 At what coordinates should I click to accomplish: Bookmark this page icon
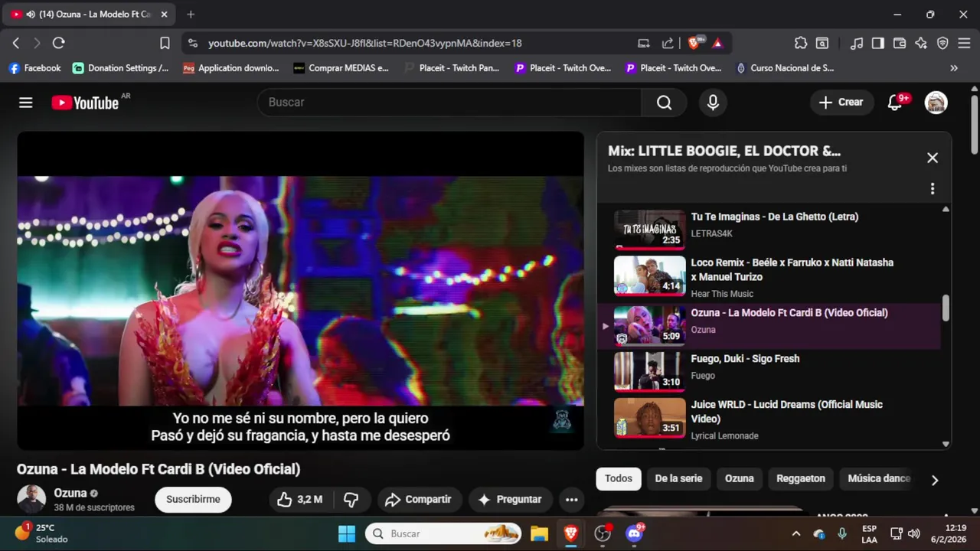[165, 44]
